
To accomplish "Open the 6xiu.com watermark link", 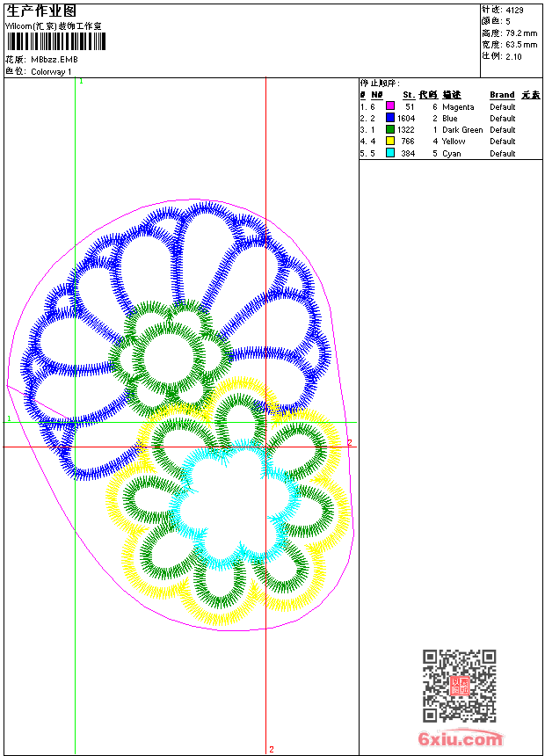I will click(x=460, y=739).
